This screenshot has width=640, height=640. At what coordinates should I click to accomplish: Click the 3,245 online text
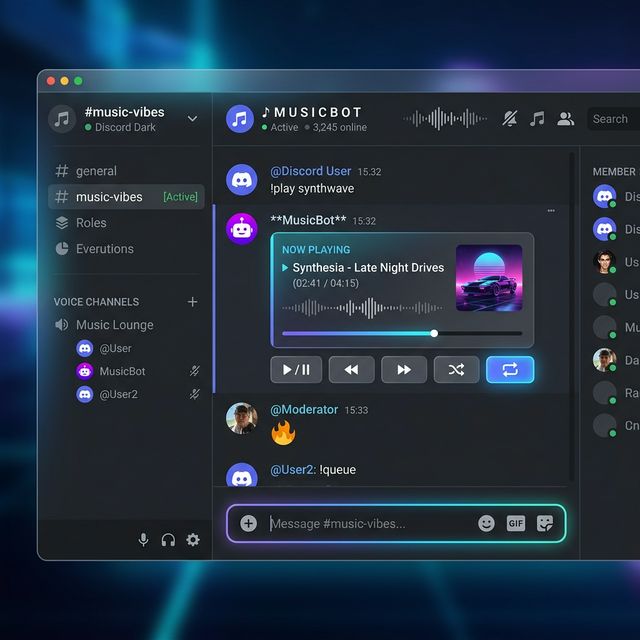coord(340,127)
